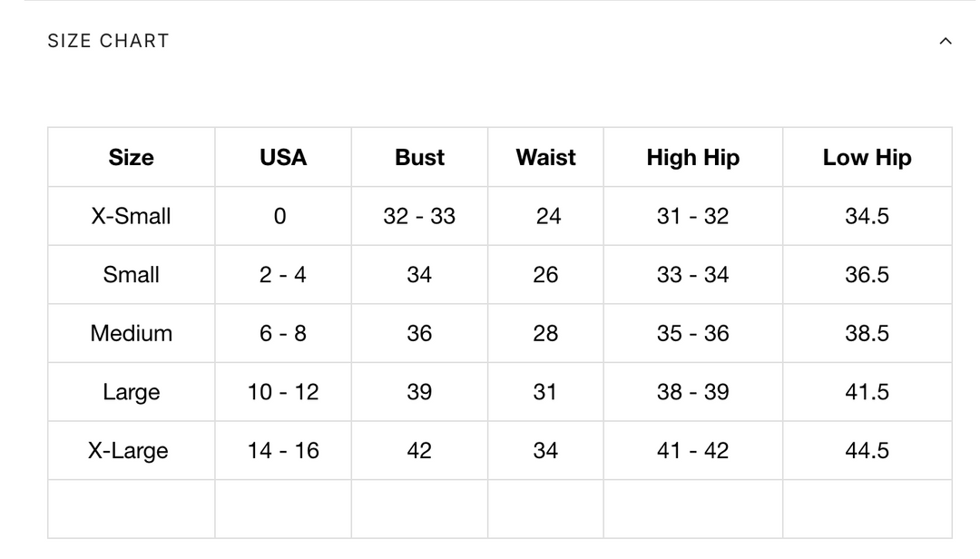
Task: Click the 32 - 33 bust measurement
Action: pyautogui.click(x=419, y=216)
